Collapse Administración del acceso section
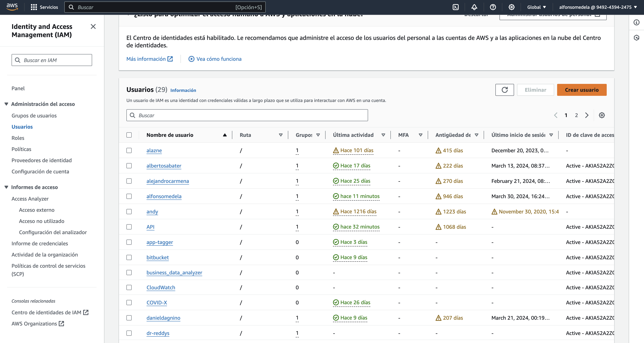This screenshot has height=343, width=644. click(7, 104)
